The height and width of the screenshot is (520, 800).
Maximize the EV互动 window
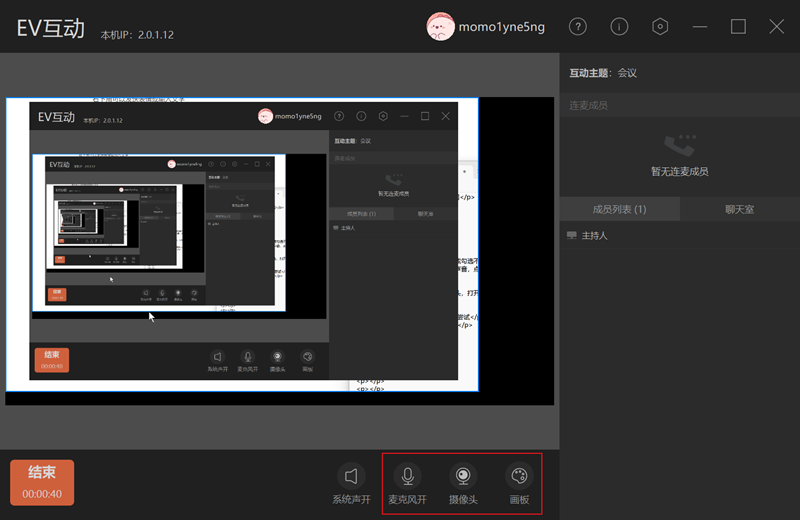[738, 27]
